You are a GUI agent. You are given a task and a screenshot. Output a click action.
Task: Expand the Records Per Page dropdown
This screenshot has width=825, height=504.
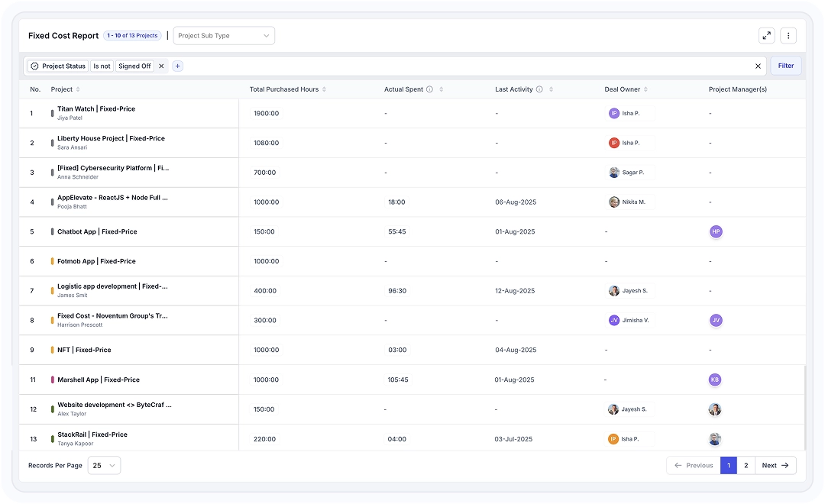click(104, 465)
